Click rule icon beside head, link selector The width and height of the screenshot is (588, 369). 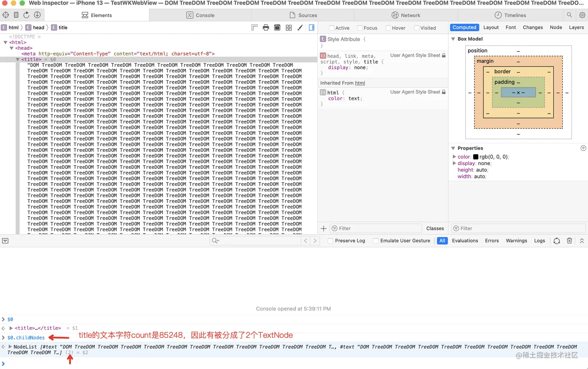click(323, 56)
